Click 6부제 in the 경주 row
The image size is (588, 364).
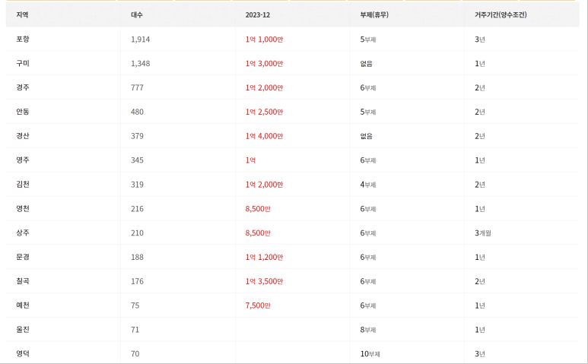[x=368, y=87]
